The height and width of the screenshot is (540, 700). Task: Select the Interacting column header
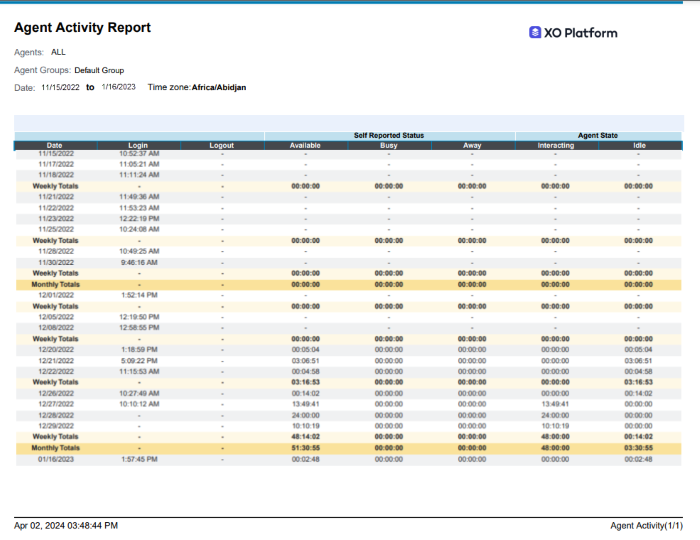(556, 146)
